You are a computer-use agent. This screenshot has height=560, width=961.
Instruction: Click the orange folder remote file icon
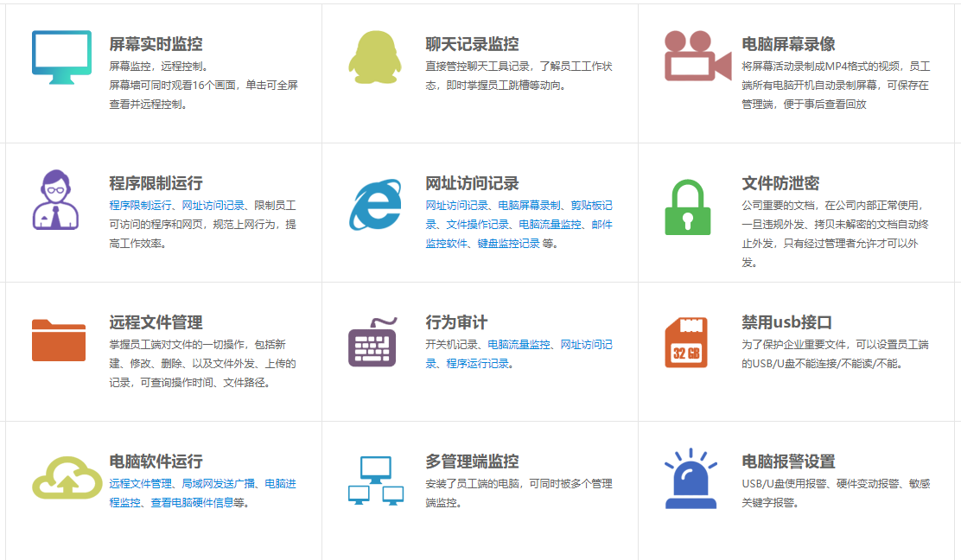point(59,340)
